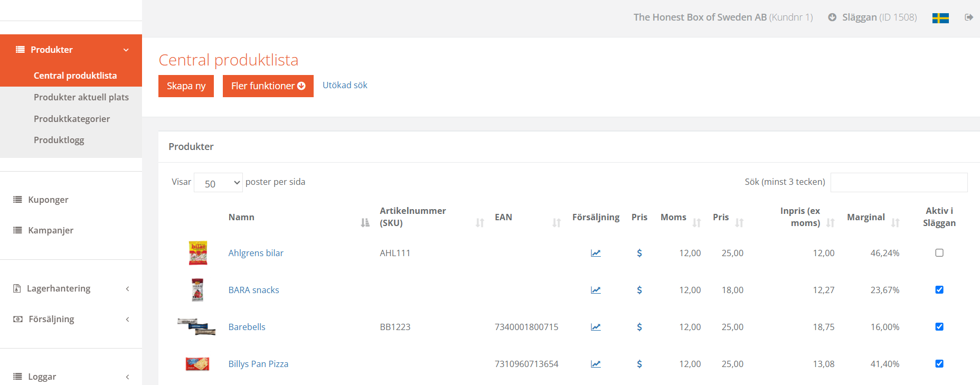Sort by Marginal column arrows
The image size is (980, 385).
895,223
